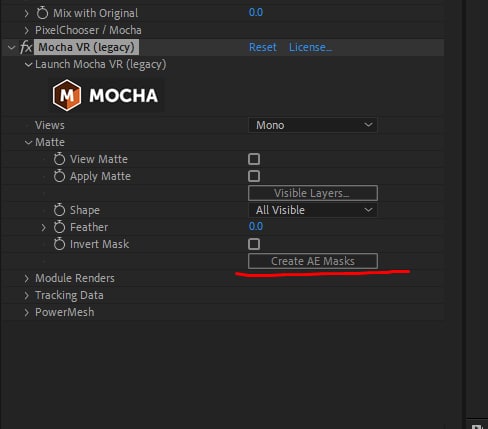
Task: Click the License... link
Action: pos(310,47)
